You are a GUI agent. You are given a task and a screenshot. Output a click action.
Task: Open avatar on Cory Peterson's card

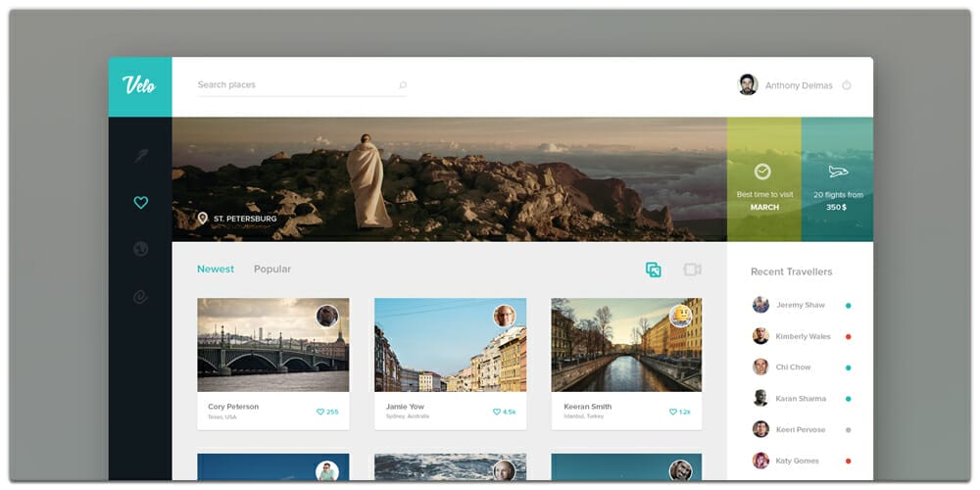click(x=327, y=316)
